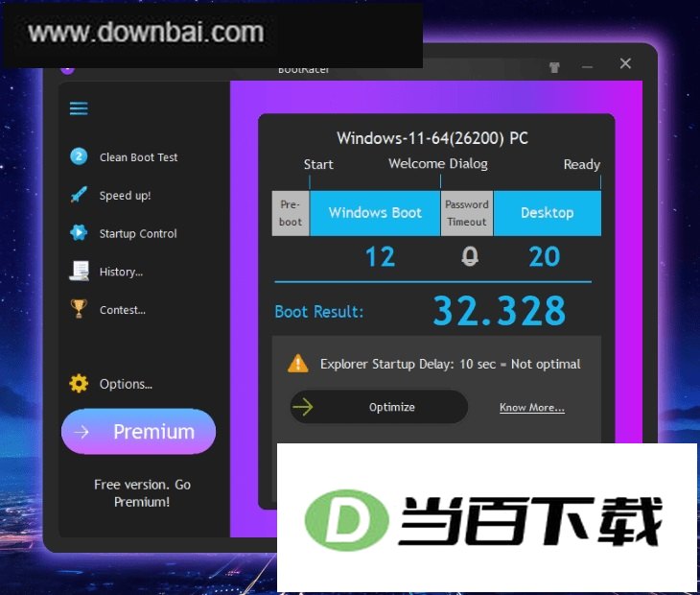Click the Windows Boot time value 12
This screenshot has height=595, width=700.
pos(380,257)
